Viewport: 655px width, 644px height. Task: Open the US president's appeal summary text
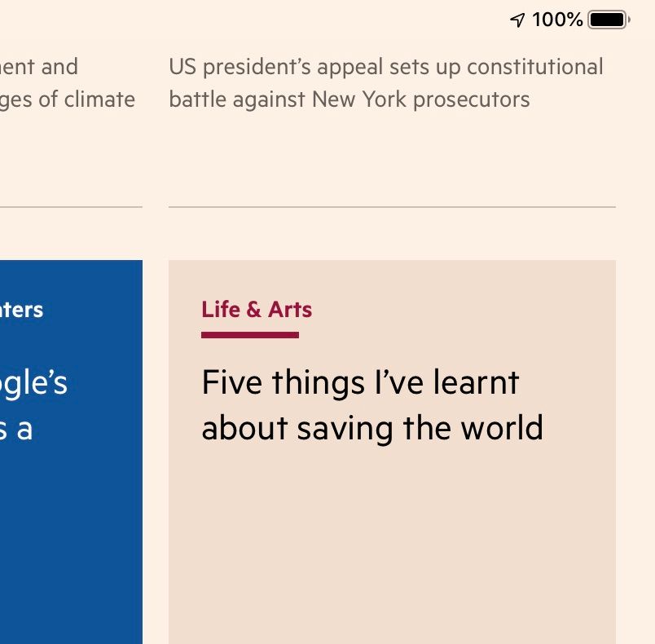click(x=386, y=83)
